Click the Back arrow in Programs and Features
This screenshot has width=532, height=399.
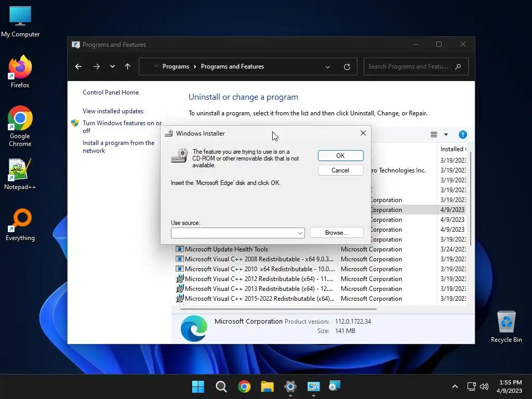(x=78, y=66)
